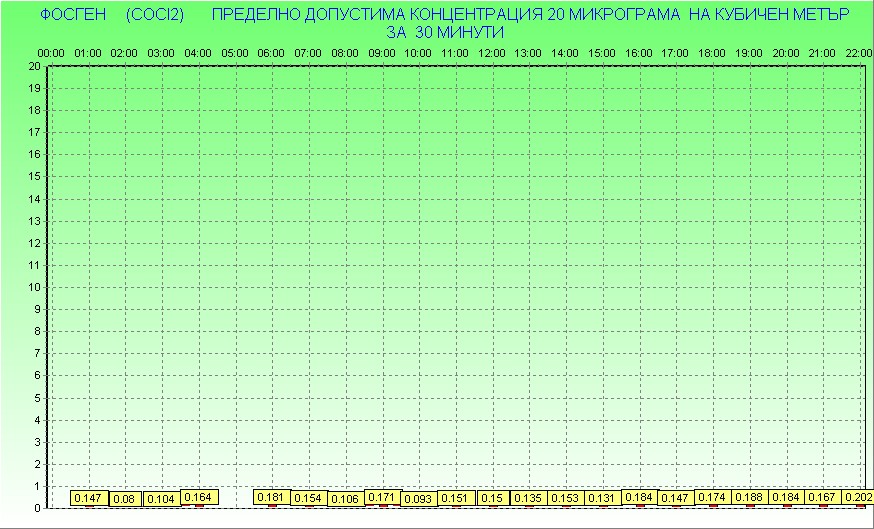
Task: Select the 0.135 data value label
Action: coord(529,498)
